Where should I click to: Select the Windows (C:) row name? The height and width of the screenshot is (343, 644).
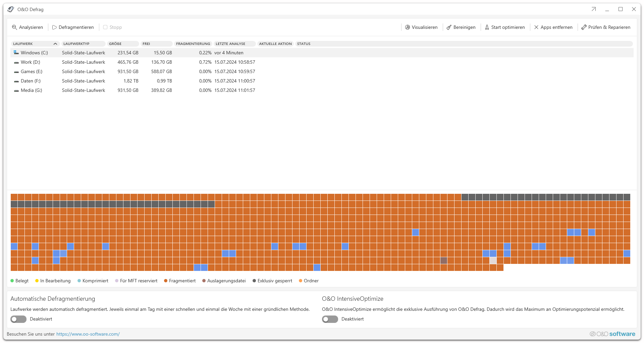(x=34, y=53)
